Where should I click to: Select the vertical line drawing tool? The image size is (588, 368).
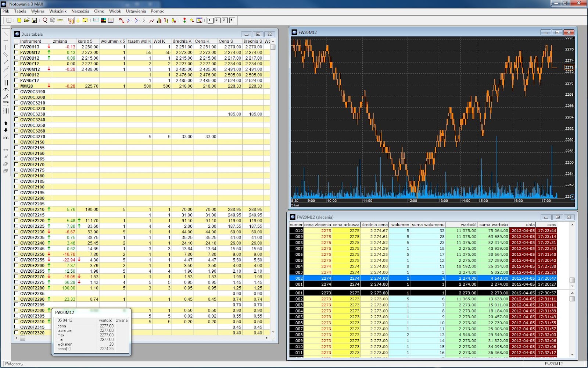[x=6, y=47]
